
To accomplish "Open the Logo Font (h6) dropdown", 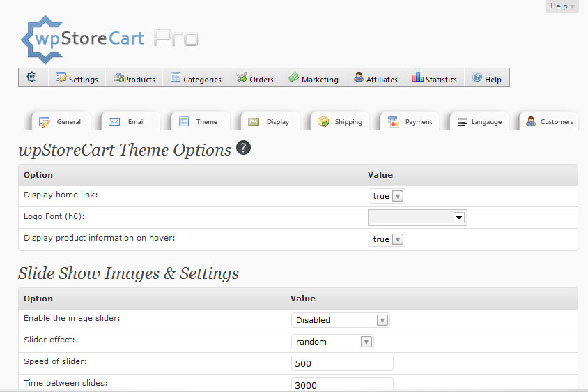I will click(417, 218).
